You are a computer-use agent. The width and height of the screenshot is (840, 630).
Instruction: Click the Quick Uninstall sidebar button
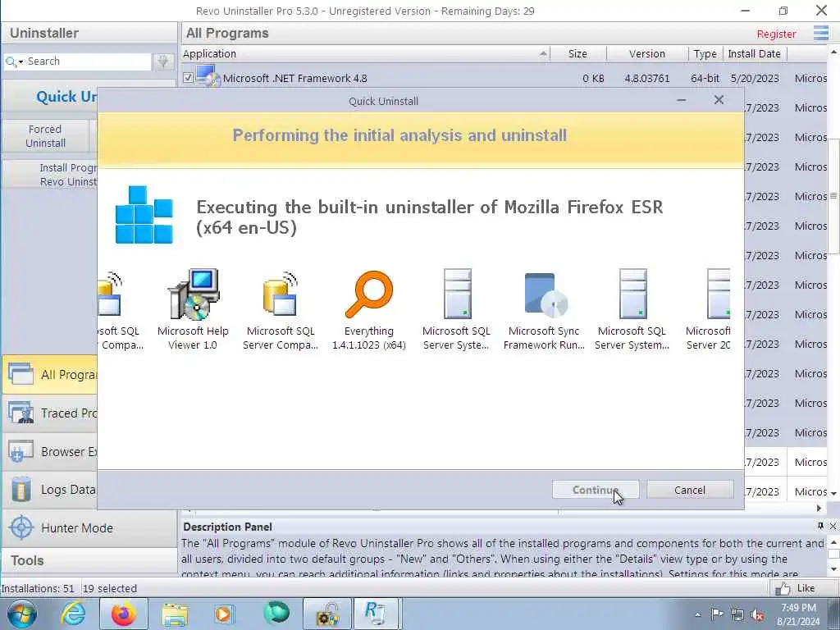pyautogui.click(x=50, y=97)
